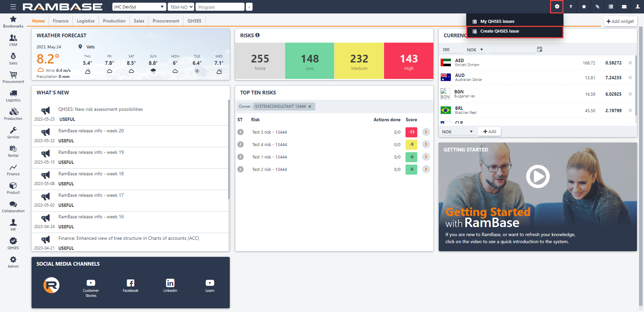Click the red High risks tile
The width and height of the screenshot is (644, 312).
pos(409,61)
